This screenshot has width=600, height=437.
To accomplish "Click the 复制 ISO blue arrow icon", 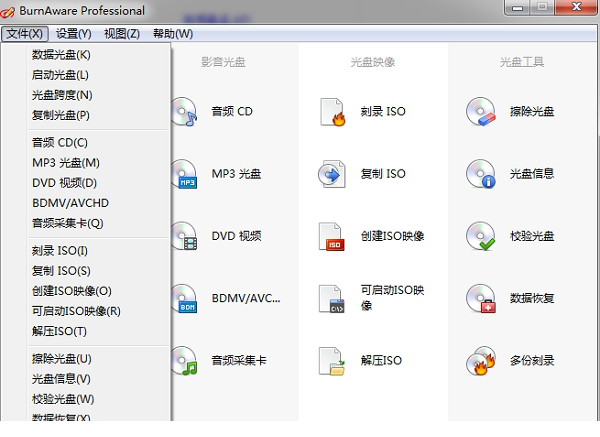I will (x=332, y=174).
